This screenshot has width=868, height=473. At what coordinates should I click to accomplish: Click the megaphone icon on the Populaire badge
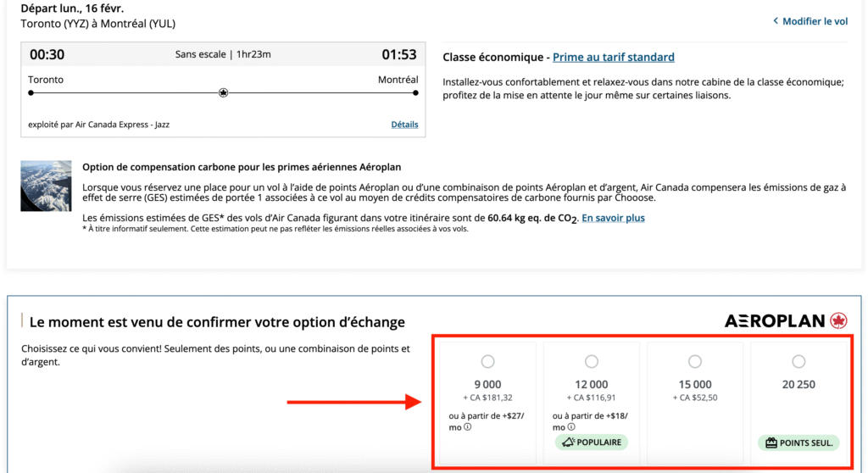pyautogui.click(x=567, y=442)
